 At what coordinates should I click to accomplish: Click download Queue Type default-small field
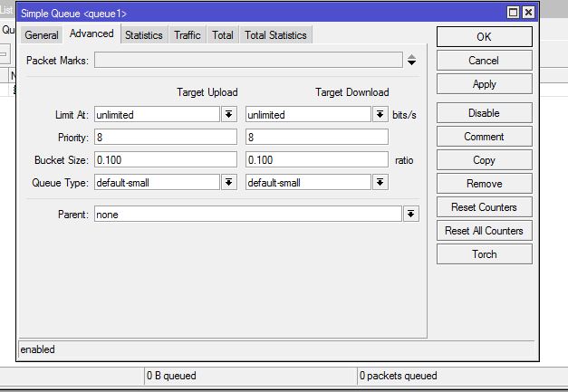[x=308, y=182]
